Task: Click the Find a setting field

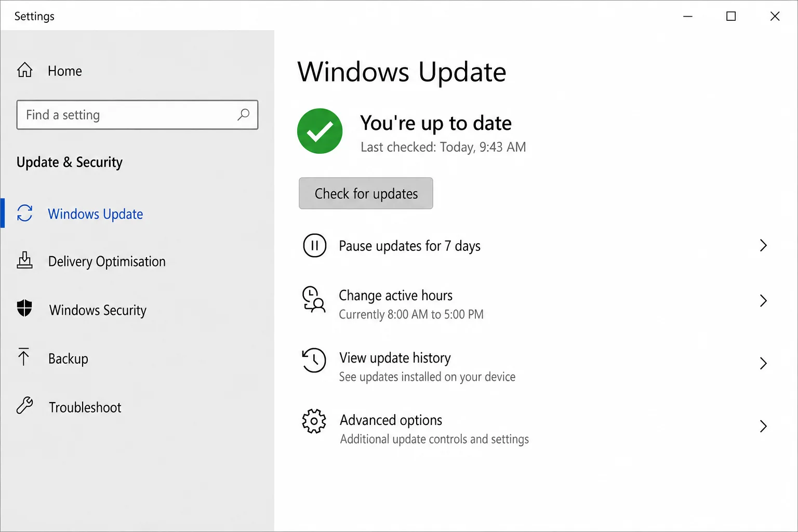Action: tap(137, 115)
